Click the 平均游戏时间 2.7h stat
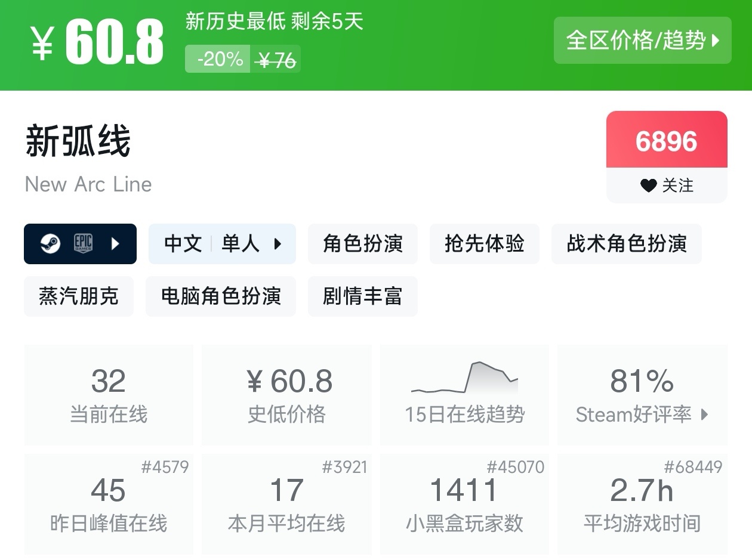This screenshot has width=752, height=560. 642,504
